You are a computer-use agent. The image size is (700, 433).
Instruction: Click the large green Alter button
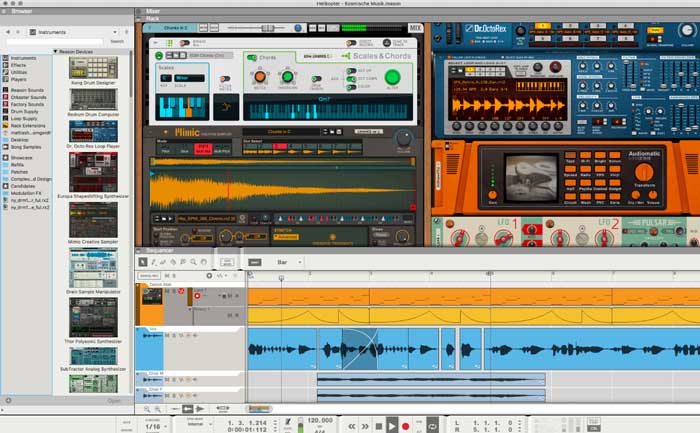coord(392,78)
